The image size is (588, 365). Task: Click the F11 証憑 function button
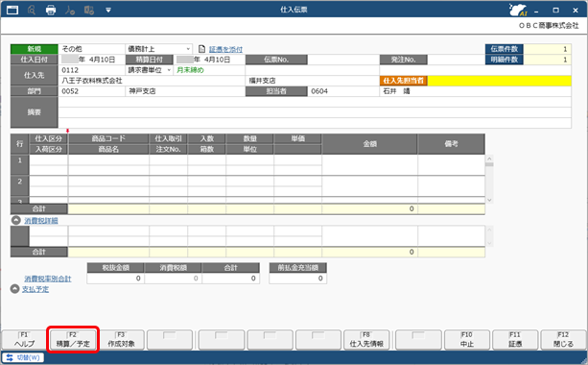point(515,339)
